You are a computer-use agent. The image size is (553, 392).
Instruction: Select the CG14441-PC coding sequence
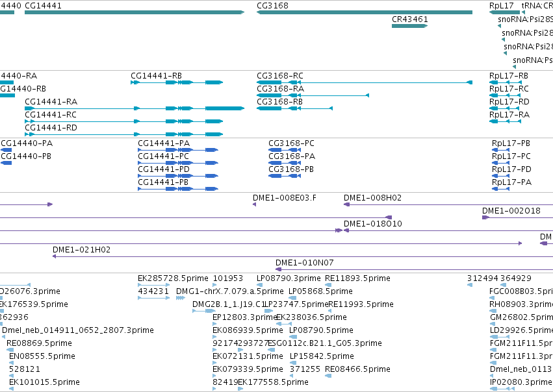[x=178, y=163]
